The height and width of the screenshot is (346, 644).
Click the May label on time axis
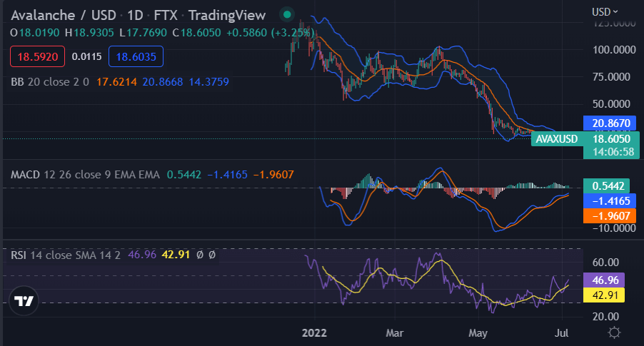[x=478, y=333]
